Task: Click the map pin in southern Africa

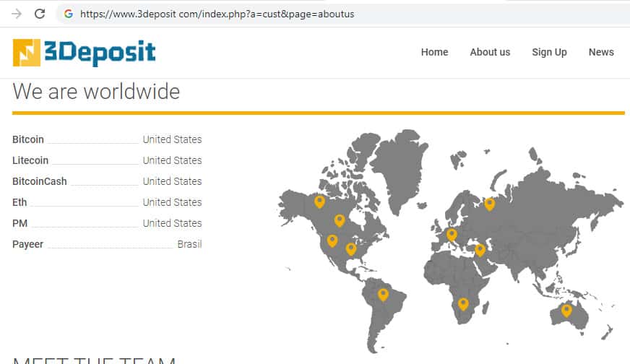Action: point(463,304)
